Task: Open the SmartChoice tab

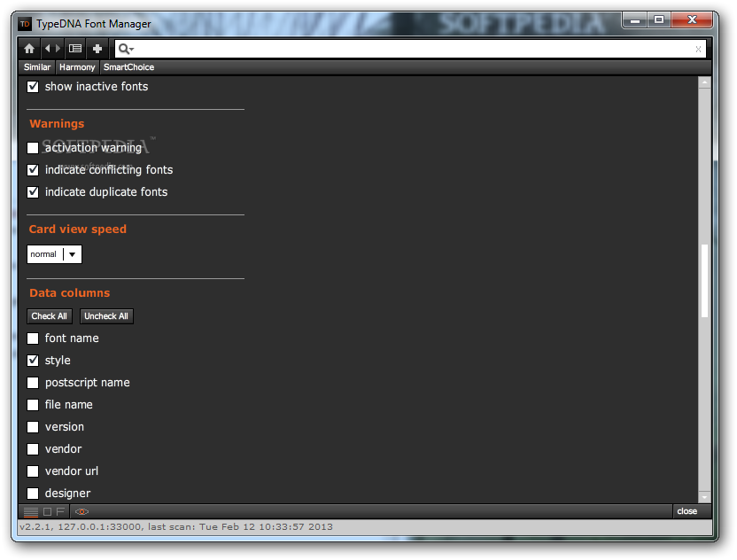Action: click(x=128, y=67)
